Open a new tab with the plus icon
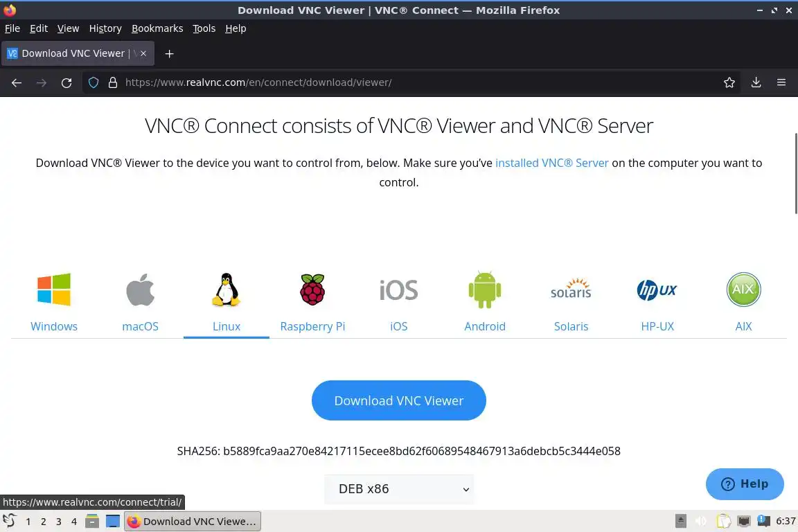This screenshot has width=798, height=532. (170, 53)
